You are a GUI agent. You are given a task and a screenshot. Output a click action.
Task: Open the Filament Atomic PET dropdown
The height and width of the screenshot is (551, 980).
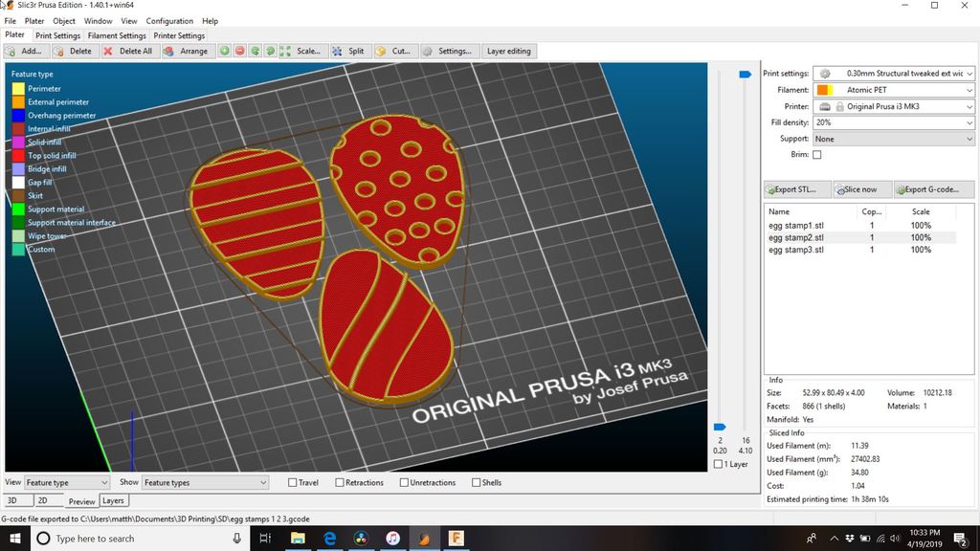click(893, 90)
